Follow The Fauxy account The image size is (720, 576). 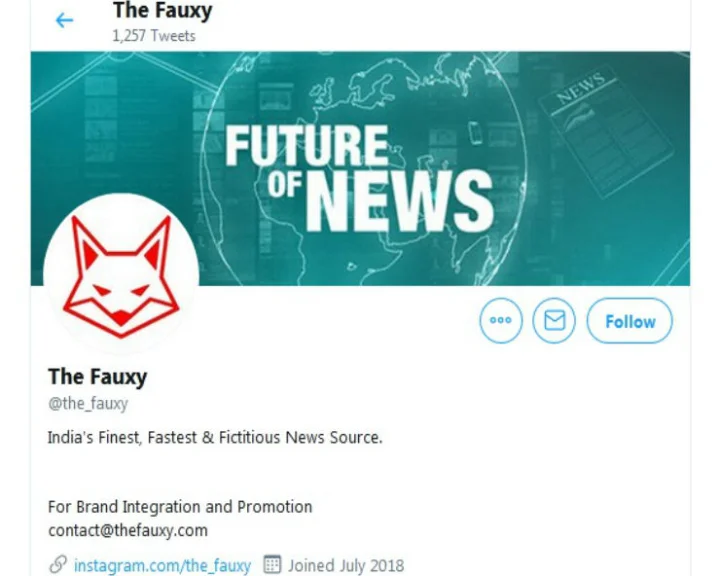tap(630, 321)
